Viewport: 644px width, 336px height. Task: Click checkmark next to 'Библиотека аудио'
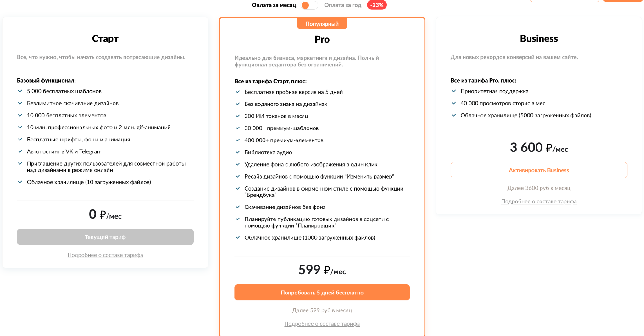pos(238,152)
